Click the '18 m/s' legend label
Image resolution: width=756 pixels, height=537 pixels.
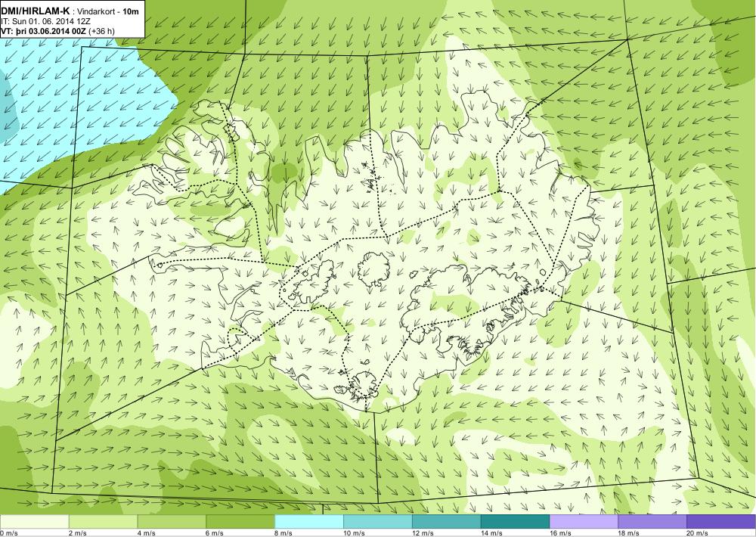[x=629, y=533]
